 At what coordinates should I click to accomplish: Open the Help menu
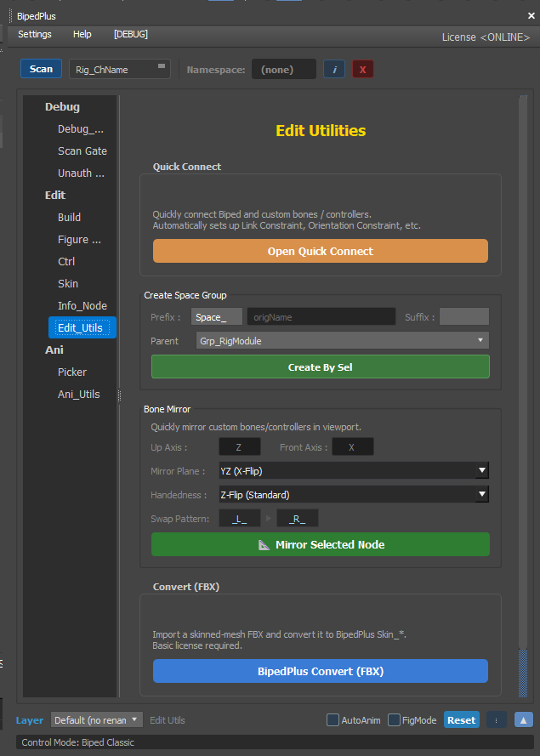(x=82, y=34)
